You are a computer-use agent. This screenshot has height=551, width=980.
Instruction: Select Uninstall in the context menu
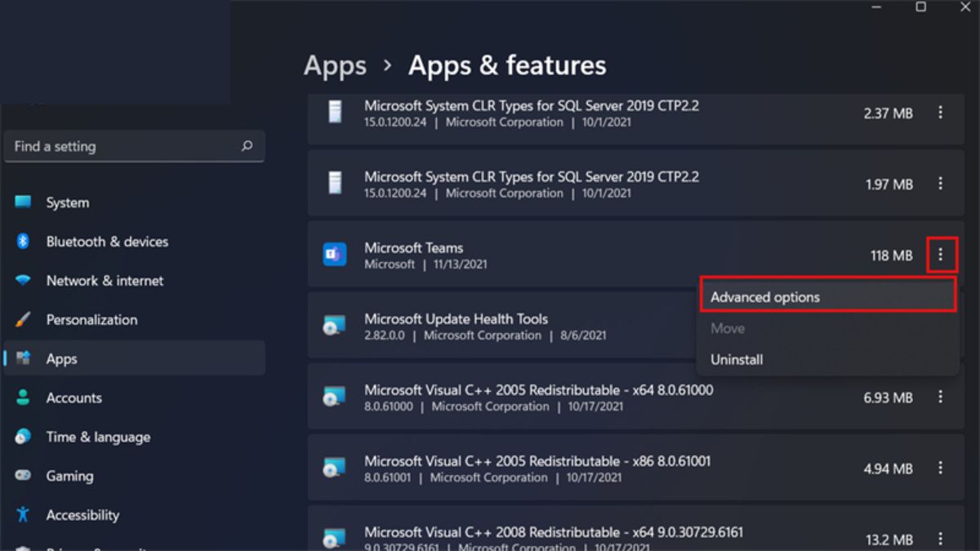737,359
